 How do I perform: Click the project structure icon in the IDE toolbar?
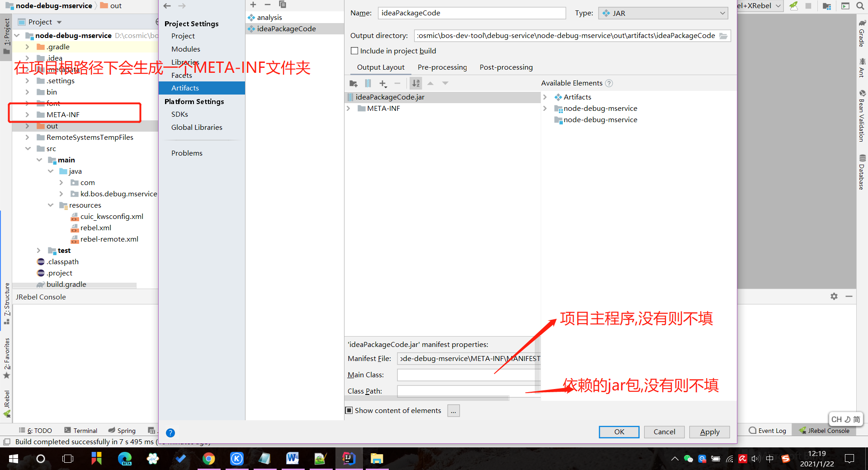point(827,6)
